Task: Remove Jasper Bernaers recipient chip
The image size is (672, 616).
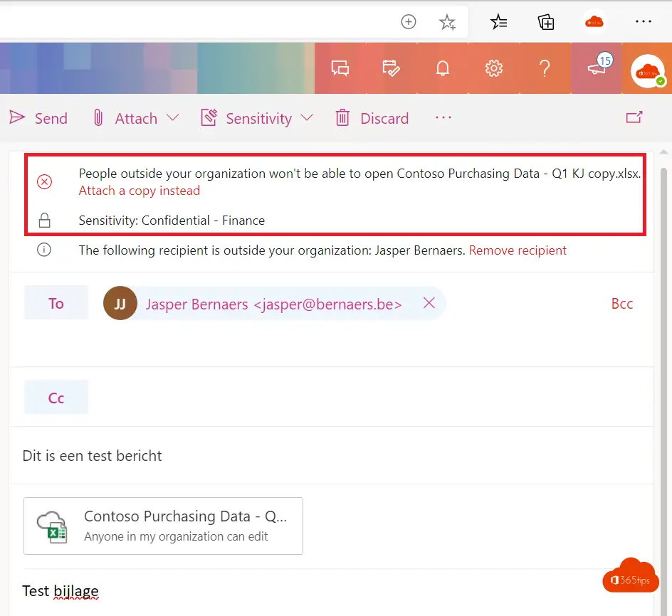Action: 429,303
